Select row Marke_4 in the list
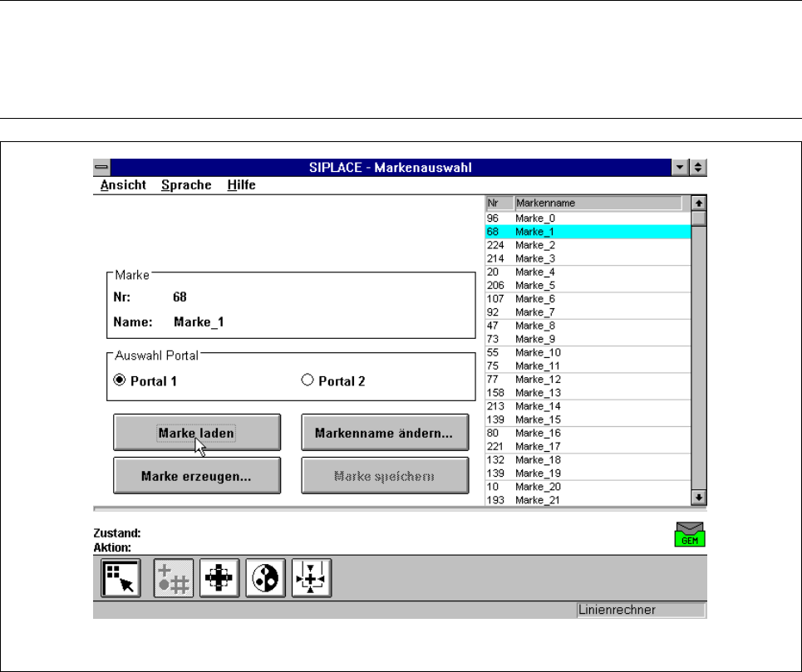This screenshot has height=672, width=802. point(588,272)
